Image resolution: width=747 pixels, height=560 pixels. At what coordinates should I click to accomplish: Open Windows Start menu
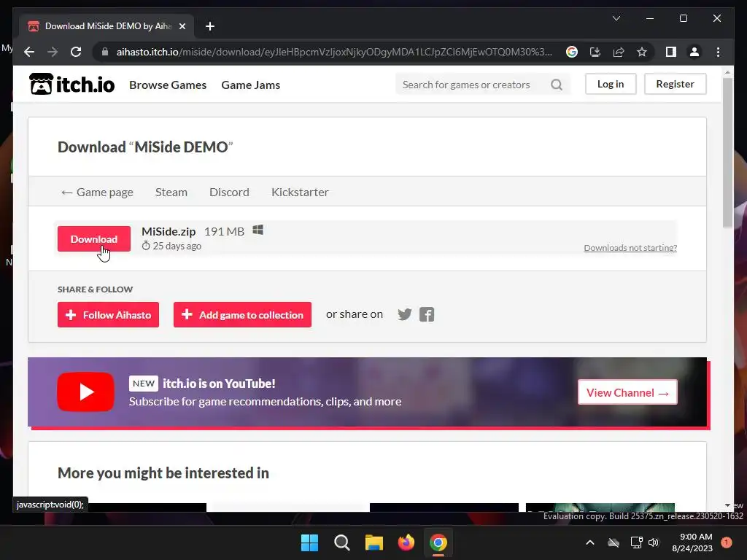tap(309, 542)
